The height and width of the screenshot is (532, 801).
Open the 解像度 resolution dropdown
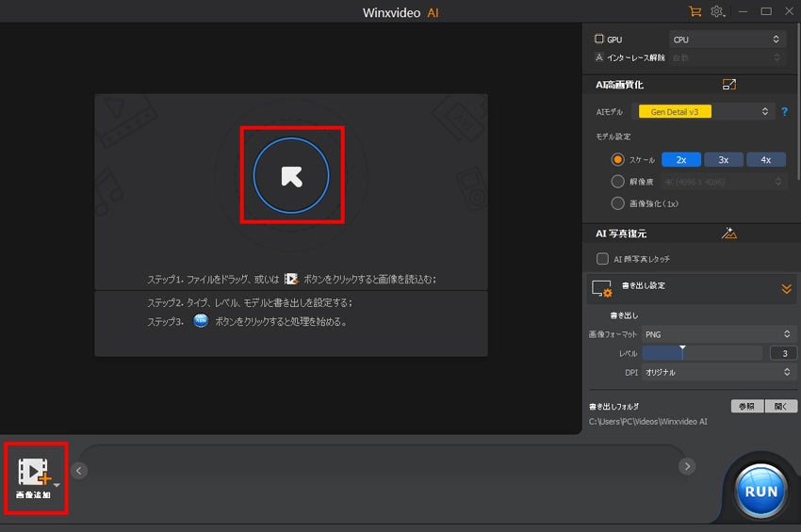pos(723,182)
